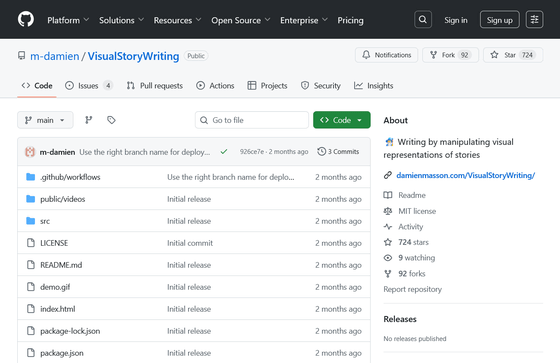Click the demo.gif file icon
560x363 pixels.
(31, 287)
